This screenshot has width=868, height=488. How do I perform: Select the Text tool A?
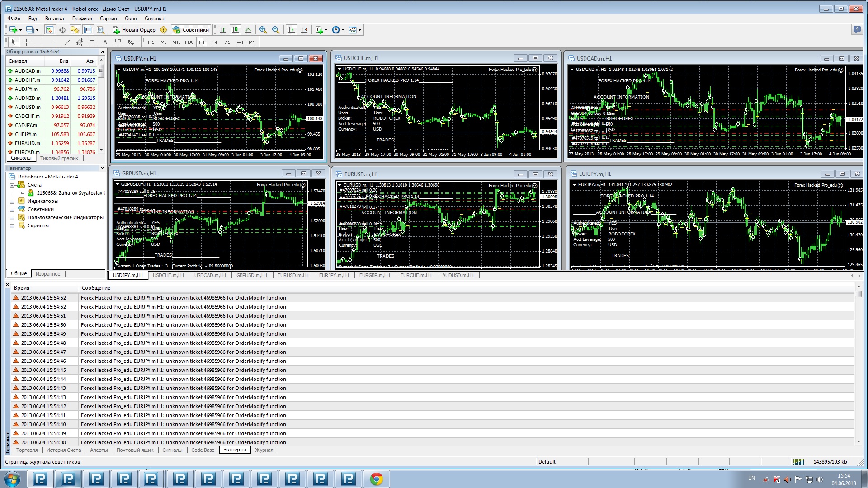(105, 42)
